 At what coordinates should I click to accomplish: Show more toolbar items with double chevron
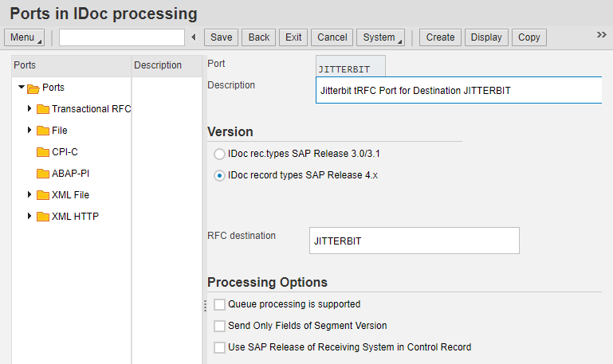[x=602, y=35]
